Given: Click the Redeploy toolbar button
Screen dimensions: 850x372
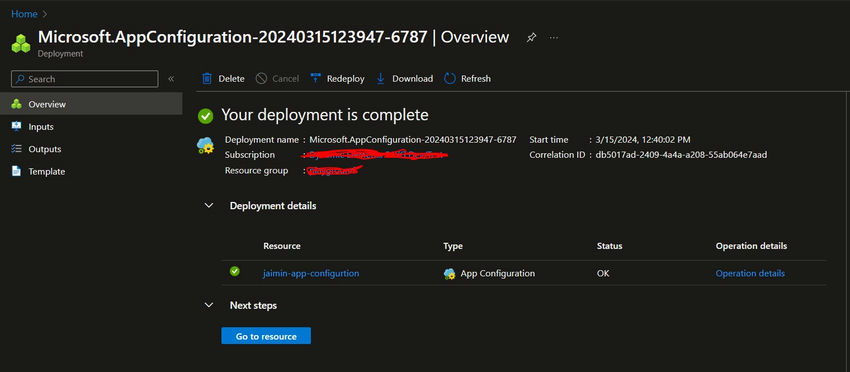Looking at the screenshot, I should pyautogui.click(x=337, y=79).
